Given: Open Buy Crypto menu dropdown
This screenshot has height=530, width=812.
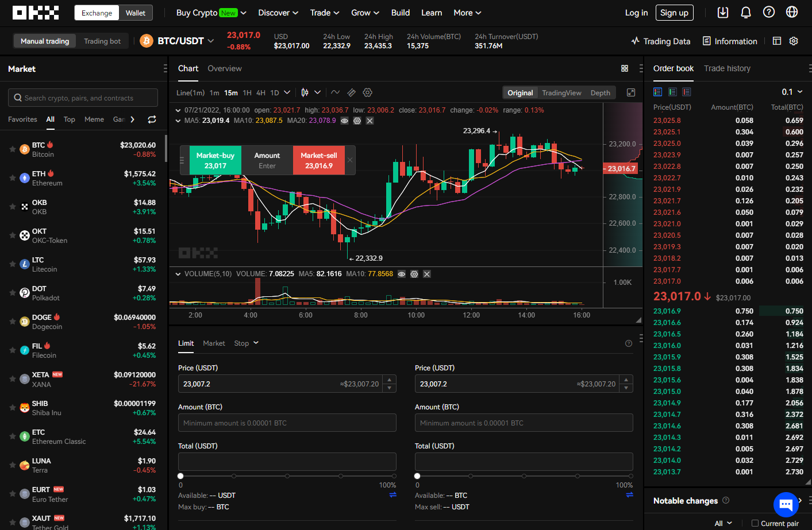Looking at the screenshot, I should click(211, 13).
